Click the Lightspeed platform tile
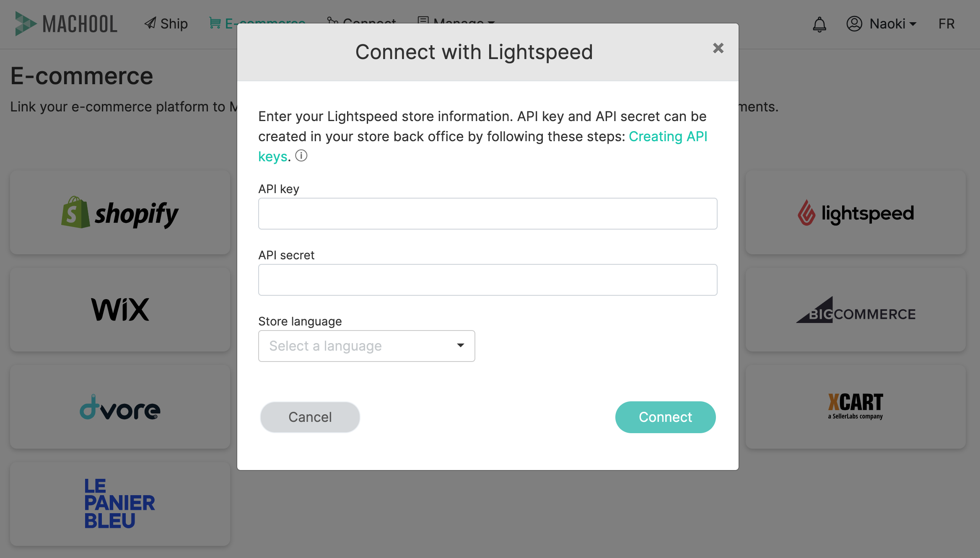 click(x=855, y=213)
